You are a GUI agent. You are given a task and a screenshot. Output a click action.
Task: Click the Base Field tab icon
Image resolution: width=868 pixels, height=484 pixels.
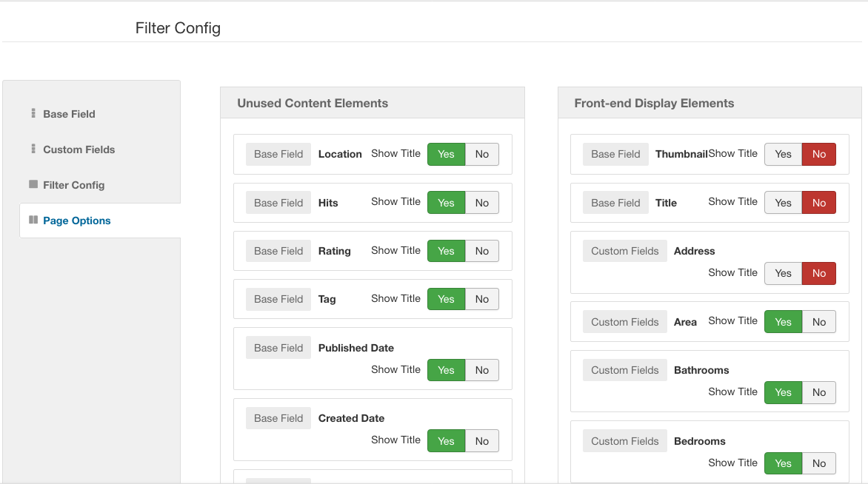33,114
